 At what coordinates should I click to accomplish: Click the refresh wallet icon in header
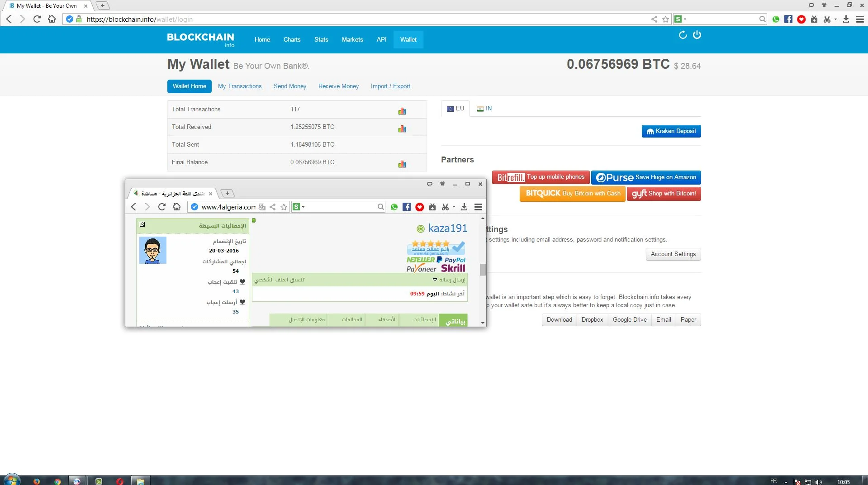(683, 35)
